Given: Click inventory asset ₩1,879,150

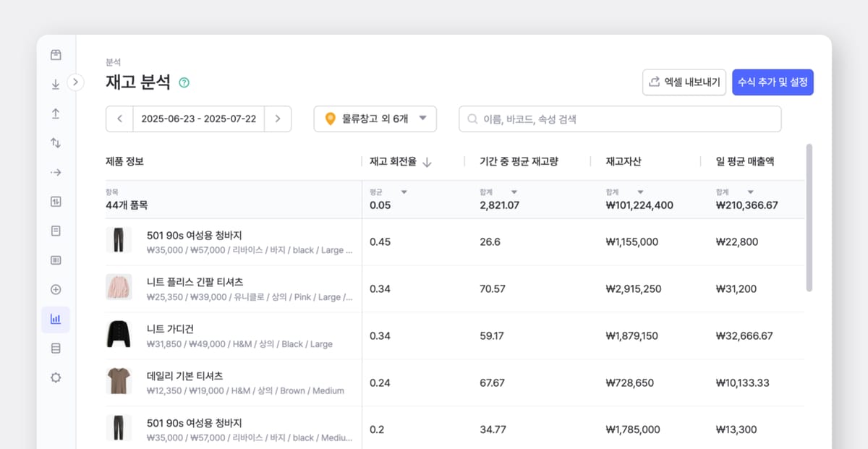Looking at the screenshot, I should tap(632, 335).
